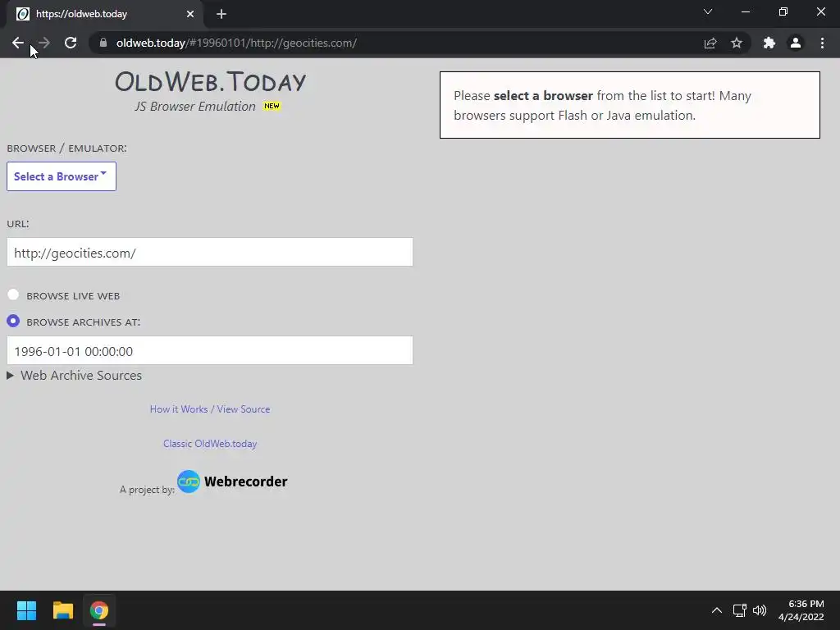Image resolution: width=840 pixels, height=630 pixels.
Task: Open the volume speaker tray icon
Action: click(760, 610)
